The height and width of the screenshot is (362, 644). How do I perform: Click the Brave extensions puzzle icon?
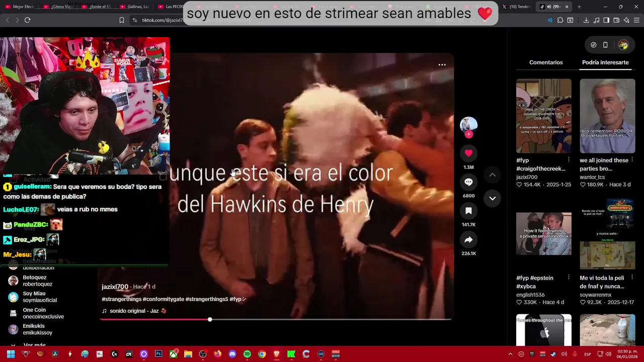point(560,20)
